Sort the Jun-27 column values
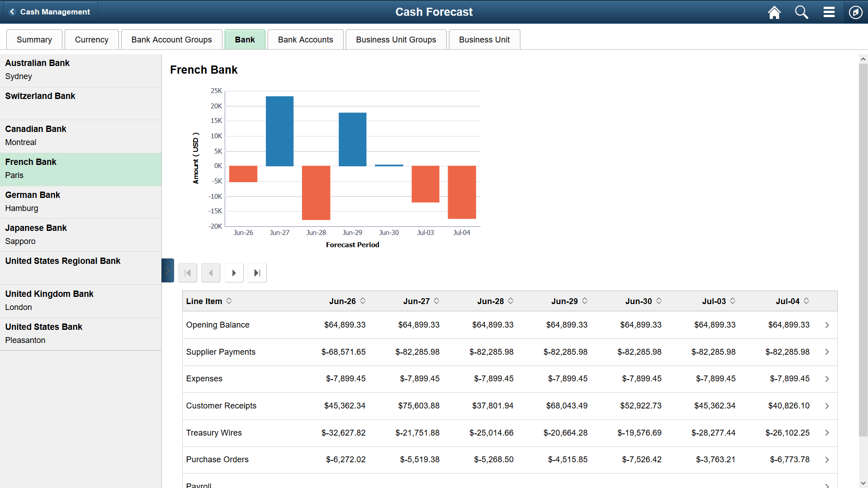The height and width of the screenshot is (488, 868). click(x=436, y=301)
